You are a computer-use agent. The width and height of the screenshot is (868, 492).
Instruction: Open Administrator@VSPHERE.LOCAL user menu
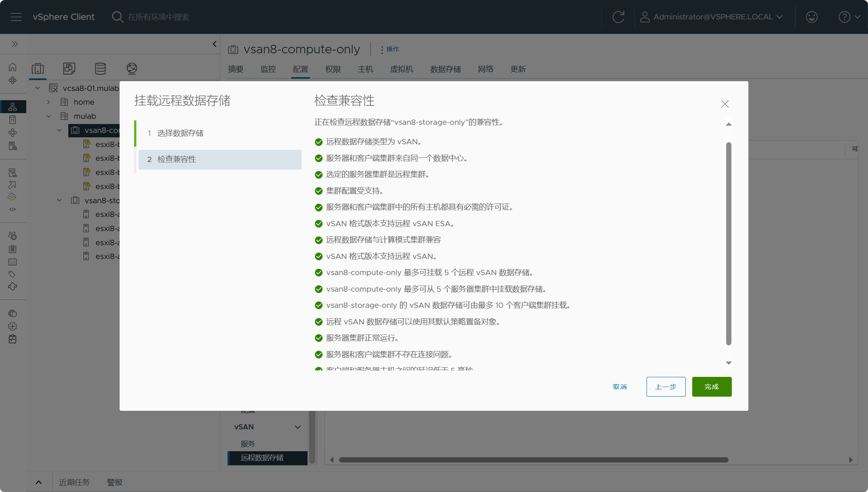pyautogui.click(x=712, y=17)
